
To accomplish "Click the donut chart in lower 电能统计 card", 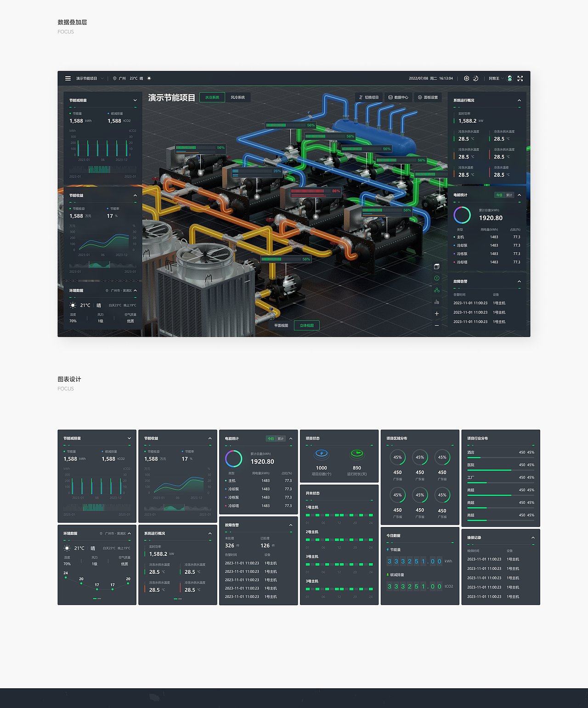I will pyautogui.click(x=234, y=459).
